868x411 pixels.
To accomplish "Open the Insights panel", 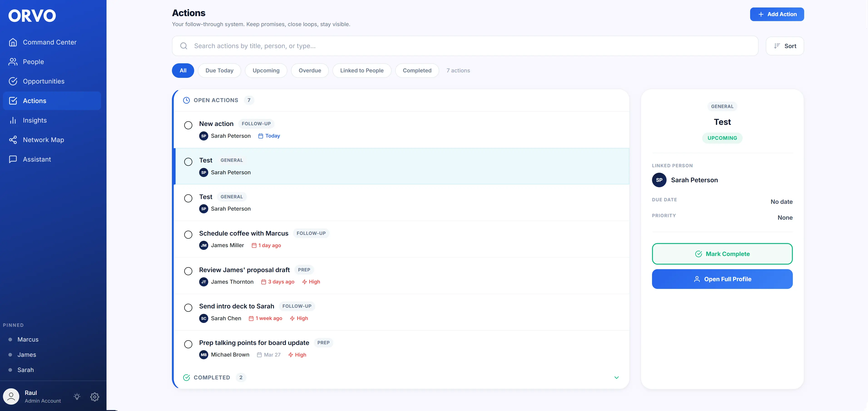I will [x=13, y=120].
